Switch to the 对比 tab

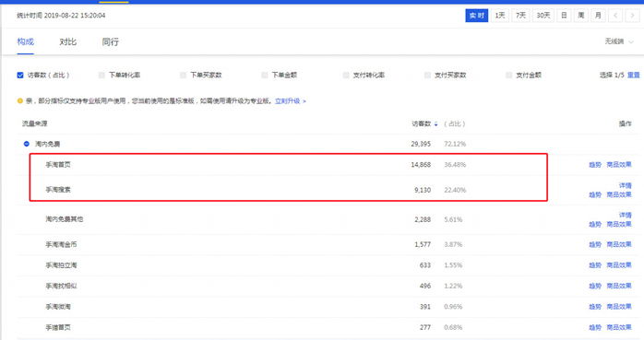point(67,41)
